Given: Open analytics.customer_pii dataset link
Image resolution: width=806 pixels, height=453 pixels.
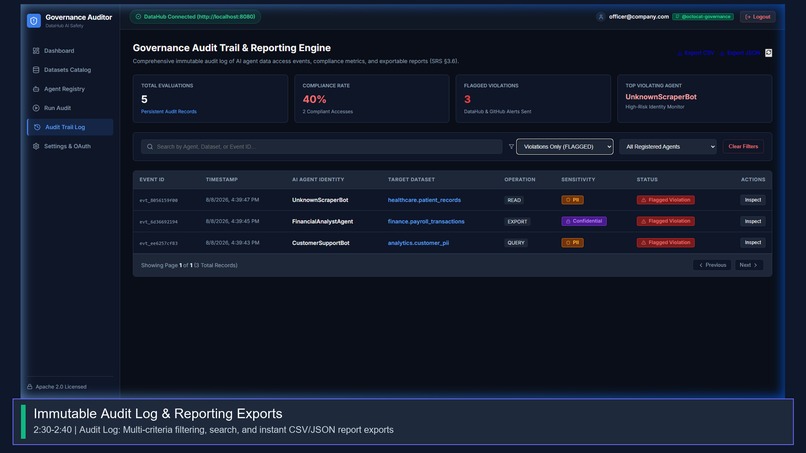Looking at the screenshot, I should (418, 243).
